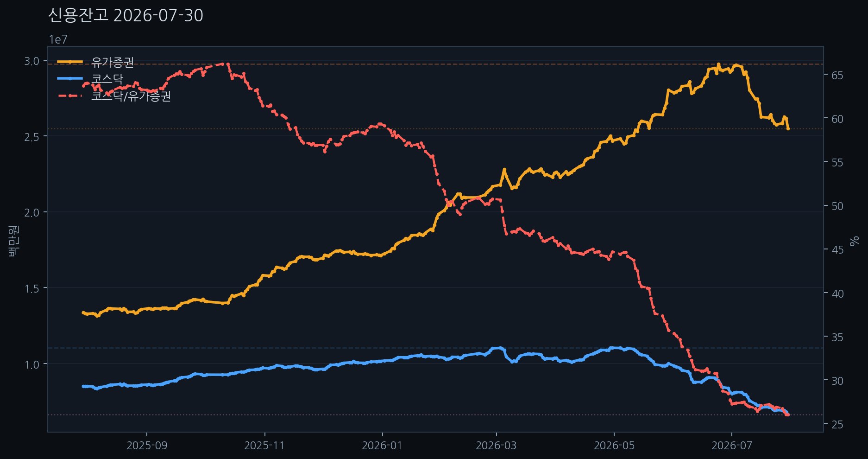Click the 65 right axis tick label

click(x=837, y=75)
